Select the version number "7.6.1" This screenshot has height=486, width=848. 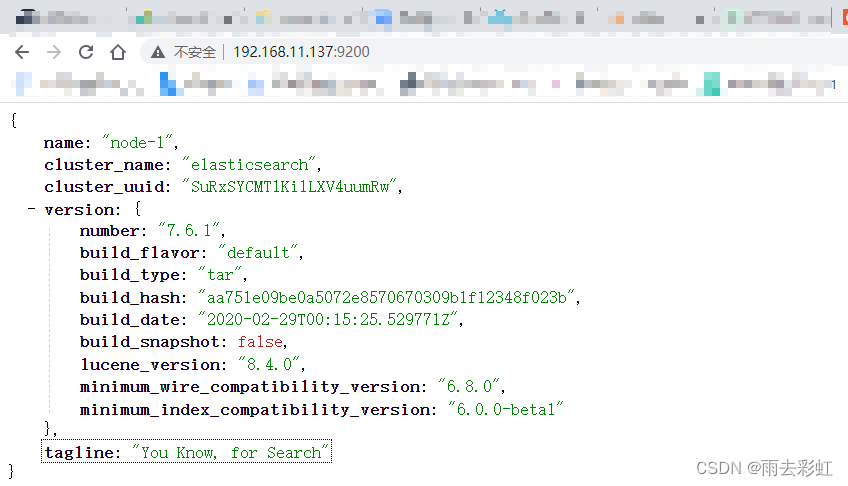(x=189, y=231)
